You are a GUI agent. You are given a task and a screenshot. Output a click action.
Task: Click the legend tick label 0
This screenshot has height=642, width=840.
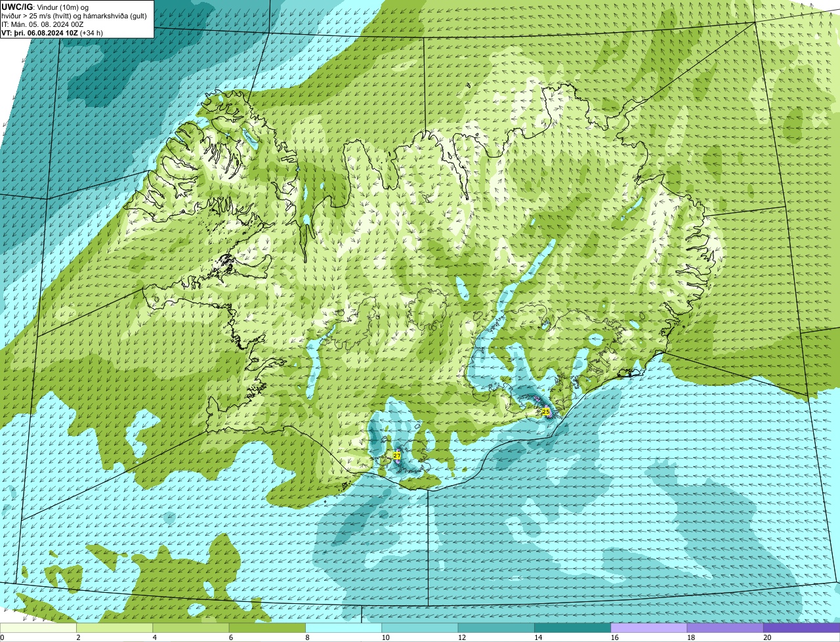tap(2, 637)
